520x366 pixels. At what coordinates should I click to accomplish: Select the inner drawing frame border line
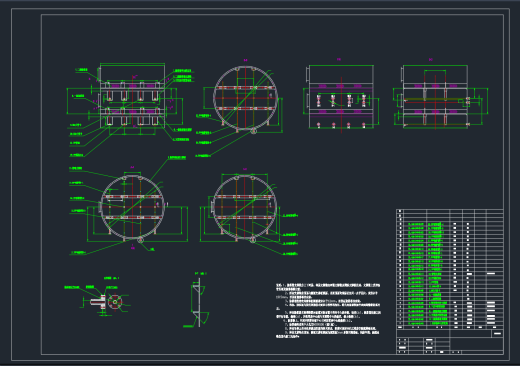272,14
